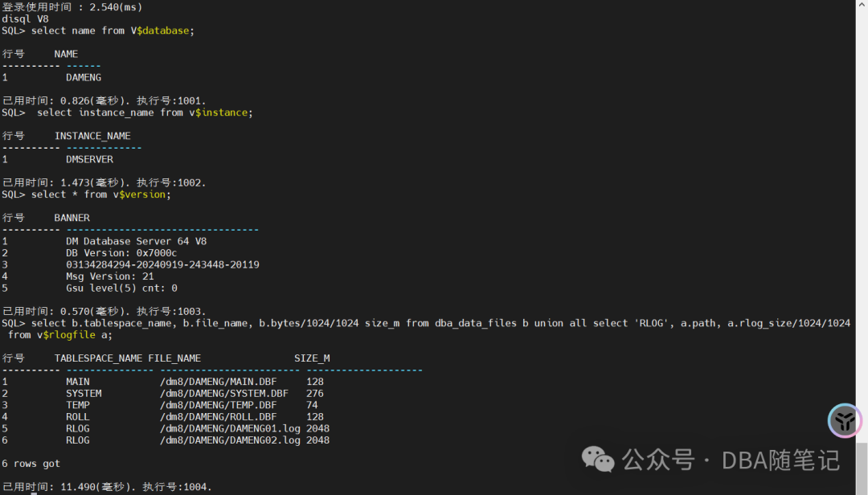This screenshot has height=495, width=868.
Task: Click the DBA随笔记 watermark text
Action: (x=781, y=460)
